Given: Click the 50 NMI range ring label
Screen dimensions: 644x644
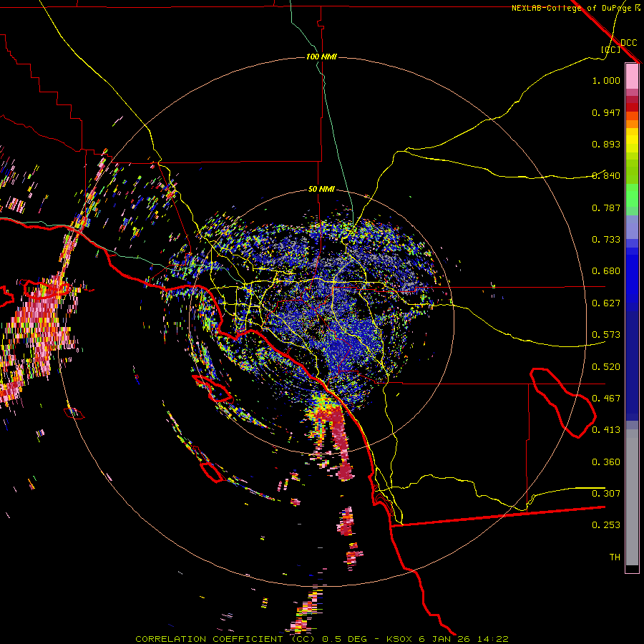Looking at the screenshot, I should pyautogui.click(x=321, y=190).
